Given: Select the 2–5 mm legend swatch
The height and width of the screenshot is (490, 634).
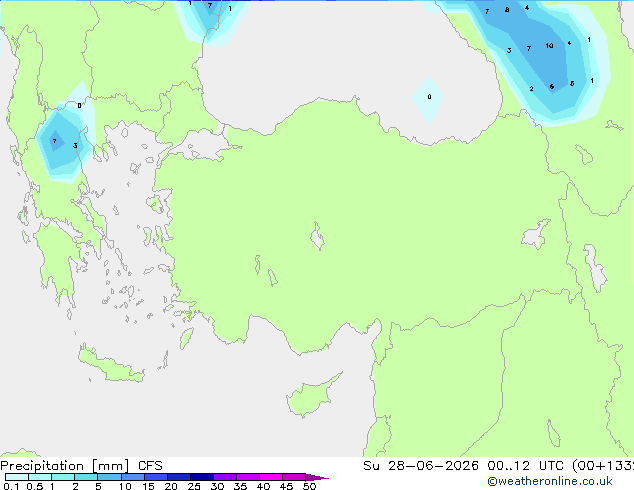Looking at the screenshot, I should 86,477.
